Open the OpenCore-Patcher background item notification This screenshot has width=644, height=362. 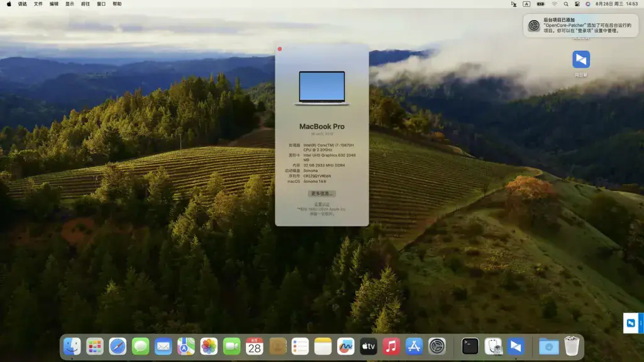pyautogui.click(x=580, y=25)
